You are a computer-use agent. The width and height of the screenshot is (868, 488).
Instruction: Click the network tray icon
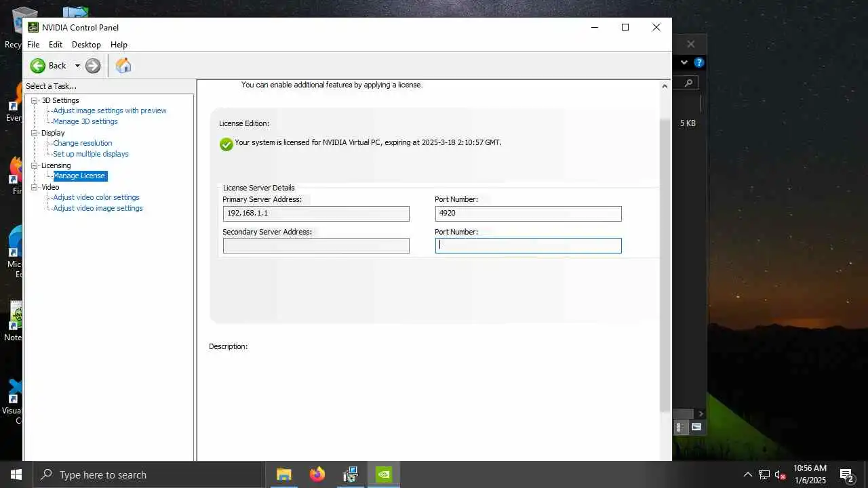pos(764,474)
